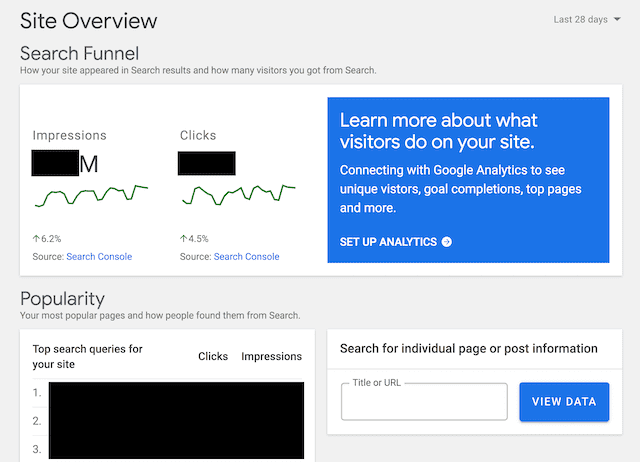Click the Popularity section heading
The height and width of the screenshot is (462, 640).
coord(62,298)
